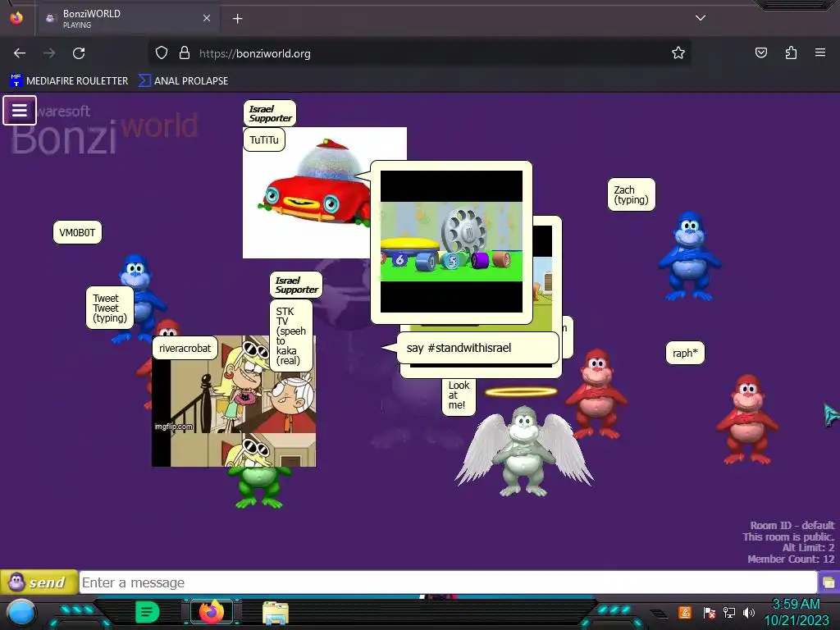Select the BonziWORLD playing tab

coord(129,19)
